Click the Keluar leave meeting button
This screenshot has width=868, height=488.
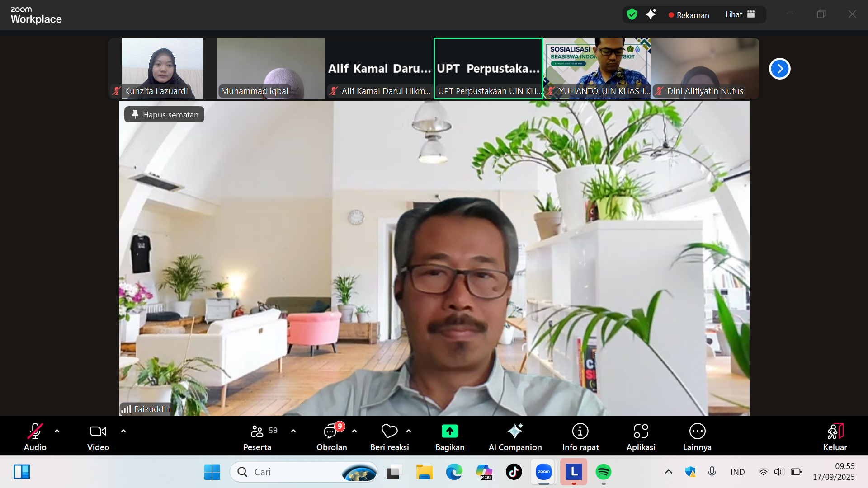click(x=835, y=436)
